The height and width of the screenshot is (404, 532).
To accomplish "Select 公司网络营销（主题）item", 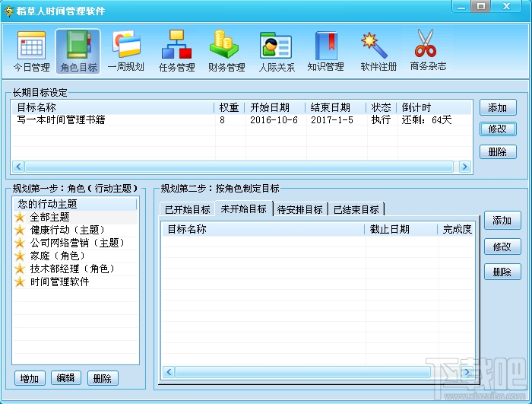I will coord(78,243).
